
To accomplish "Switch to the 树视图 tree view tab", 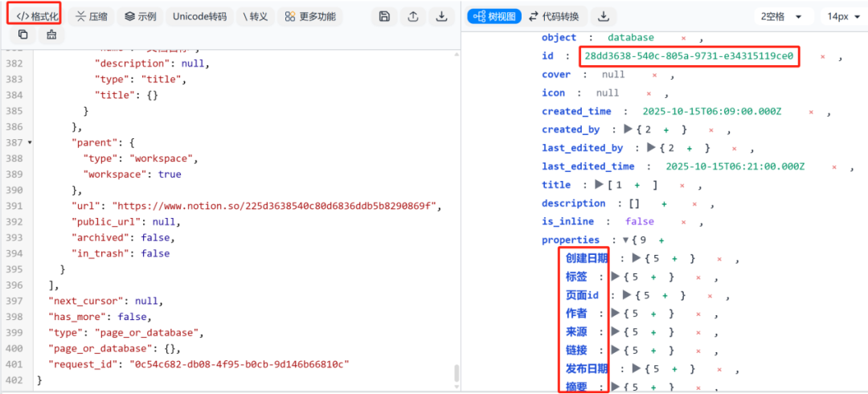I will coord(493,16).
